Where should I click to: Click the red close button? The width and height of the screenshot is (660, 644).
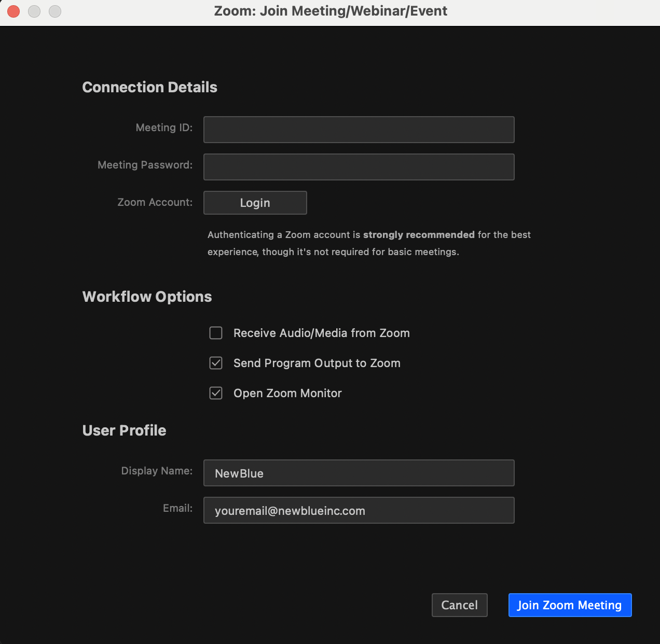coord(13,11)
